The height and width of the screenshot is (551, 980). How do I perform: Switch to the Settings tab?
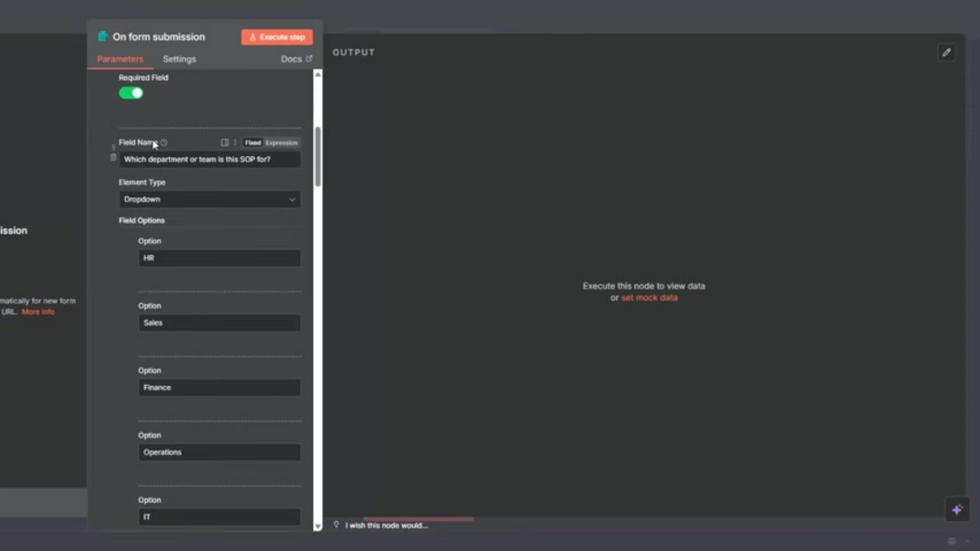(179, 59)
